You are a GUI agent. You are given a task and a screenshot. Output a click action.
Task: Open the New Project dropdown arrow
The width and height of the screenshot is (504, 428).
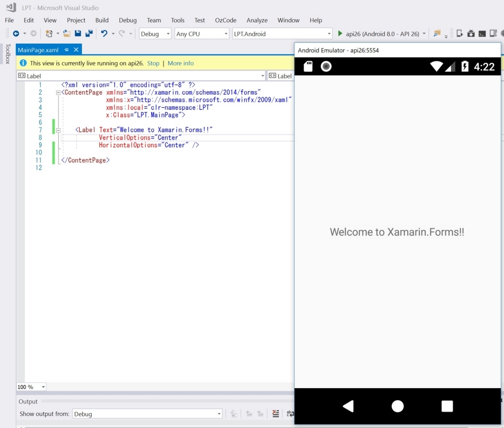tap(58, 33)
